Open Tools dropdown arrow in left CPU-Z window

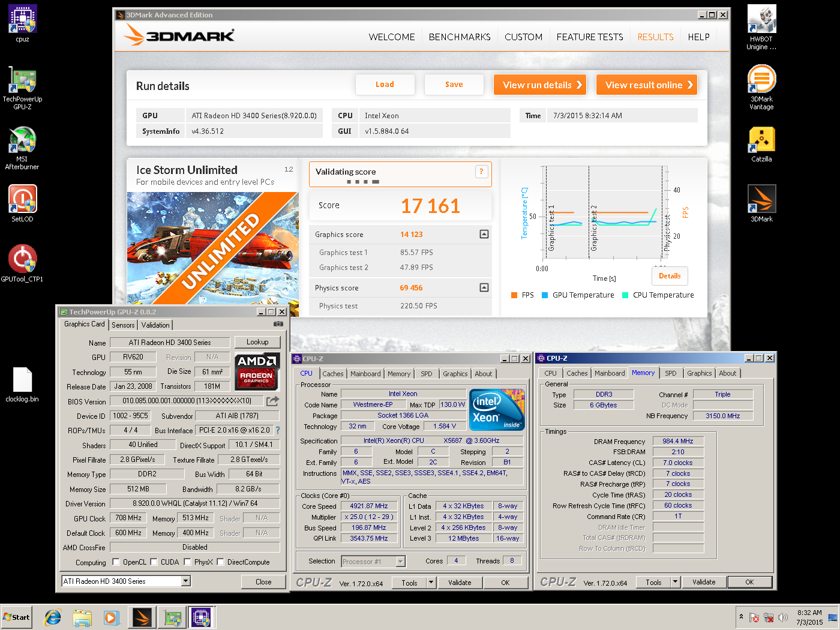[431, 583]
